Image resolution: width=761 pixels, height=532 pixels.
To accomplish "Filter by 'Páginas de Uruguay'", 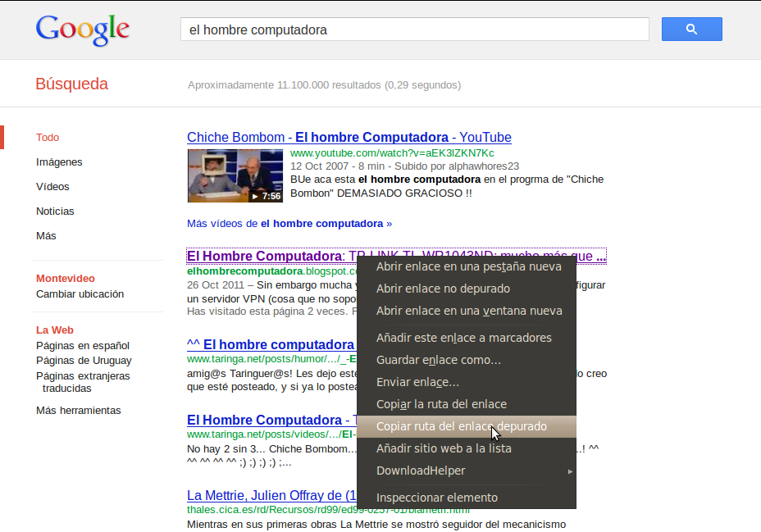I will pos(84,361).
